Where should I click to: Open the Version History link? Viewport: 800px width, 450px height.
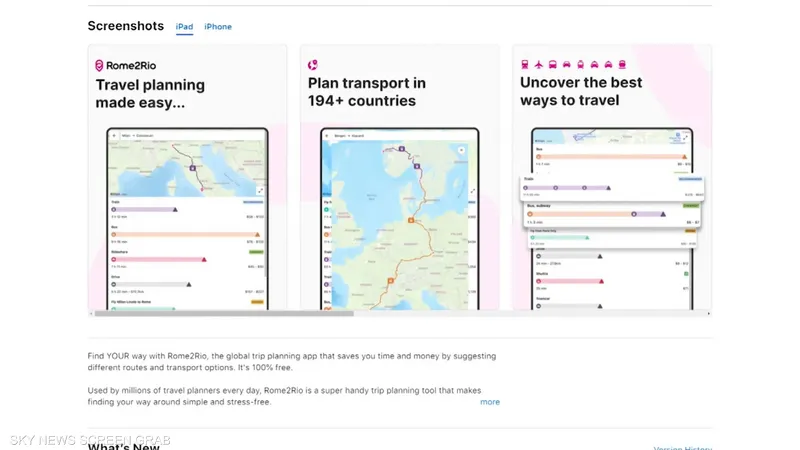[683, 448]
